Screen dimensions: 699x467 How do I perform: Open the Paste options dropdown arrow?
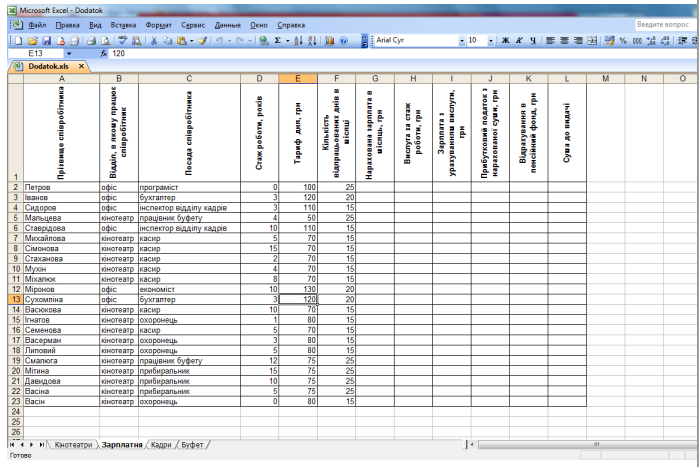pyautogui.click(x=192, y=41)
